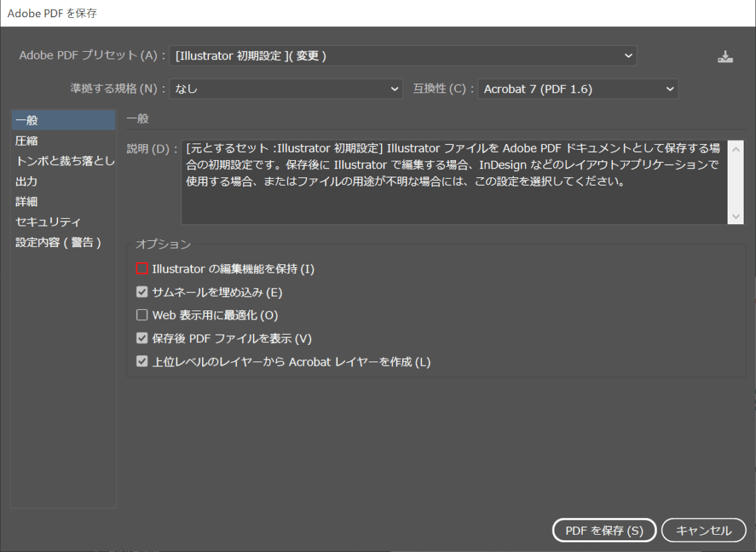Click inside the 説明 description field
The height and width of the screenshot is (552, 756).
tap(454, 182)
